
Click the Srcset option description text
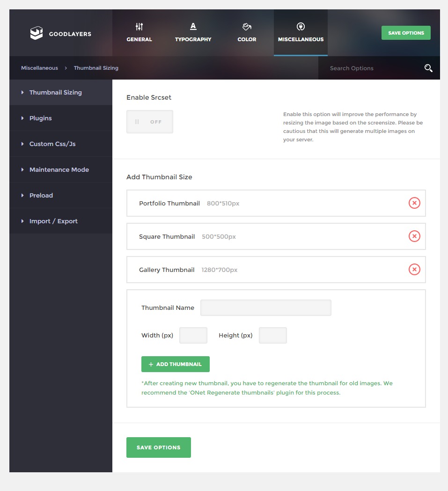(353, 127)
